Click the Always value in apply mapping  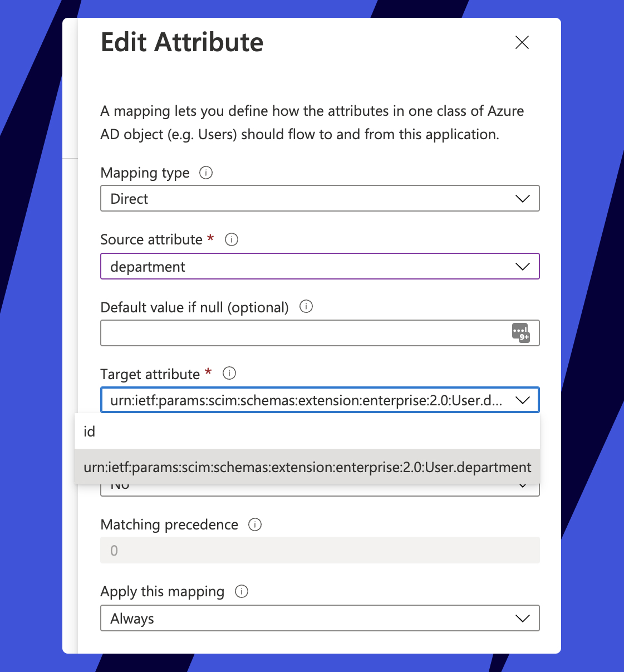coord(132,619)
